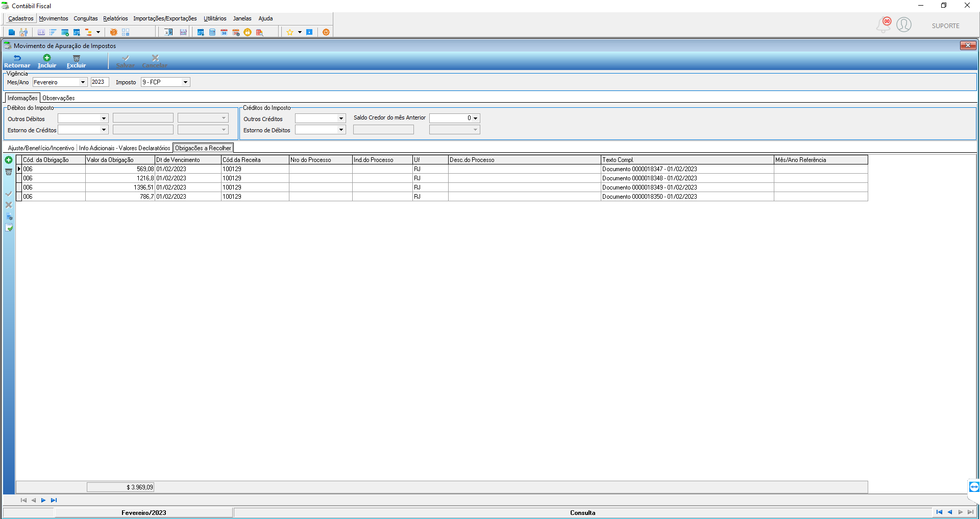Click the cell with value 1396,51
The height and width of the screenshot is (519, 980).
pyautogui.click(x=120, y=187)
